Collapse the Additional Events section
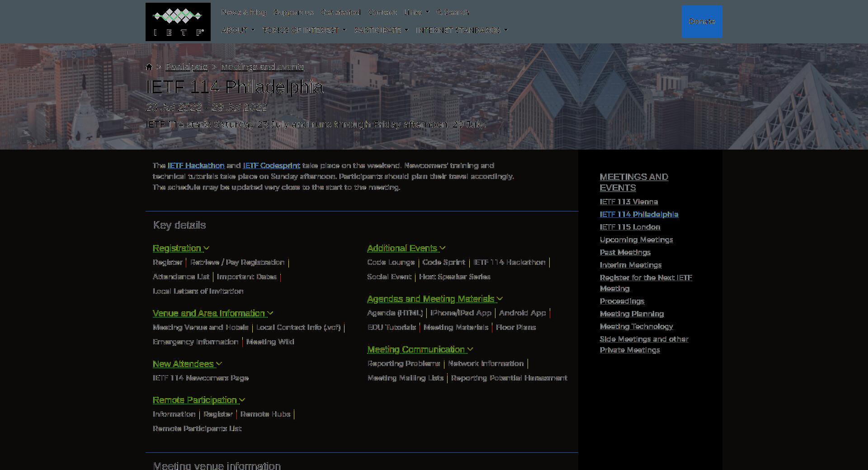868x470 pixels. click(x=406, y=248)
